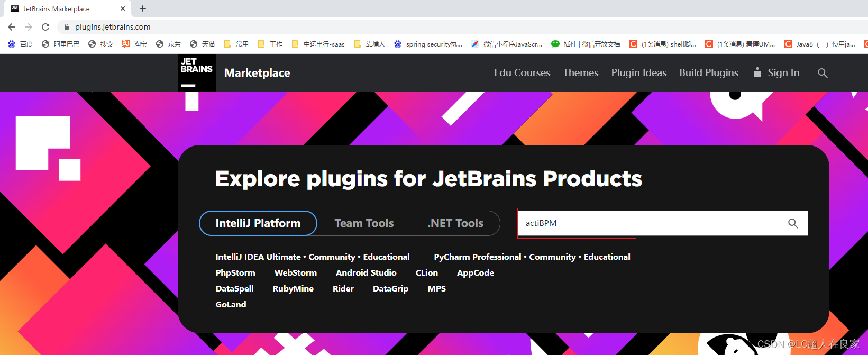Open Educational link in the PyCharm row
The image size is (868, 355).
(607, 257)
